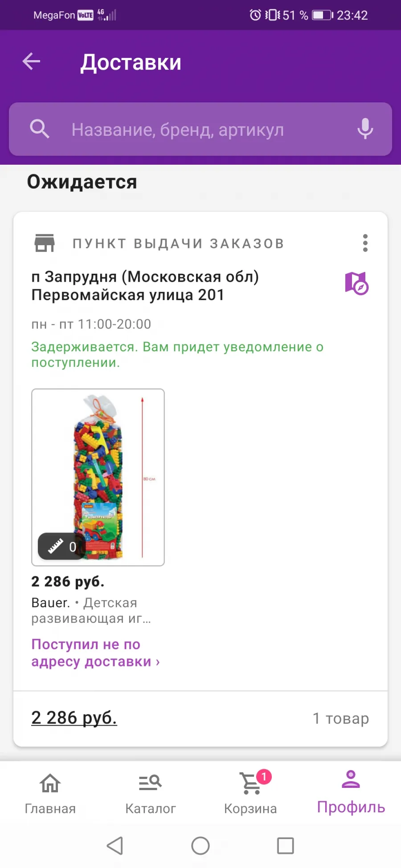This screenshot has height=868, width=401.
Task: Open the construction toy product thumbnail
Action: tap(98, 477)
